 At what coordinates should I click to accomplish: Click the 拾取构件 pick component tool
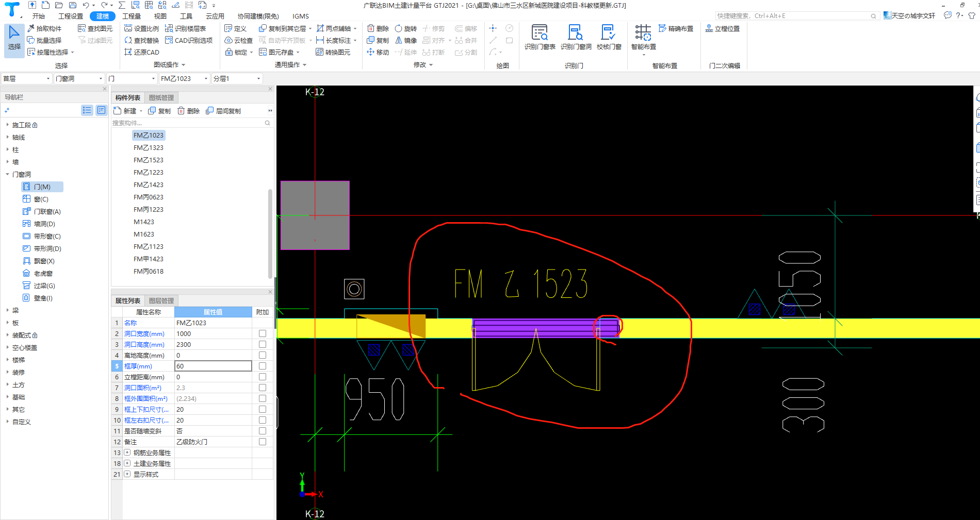coord(44,28)
